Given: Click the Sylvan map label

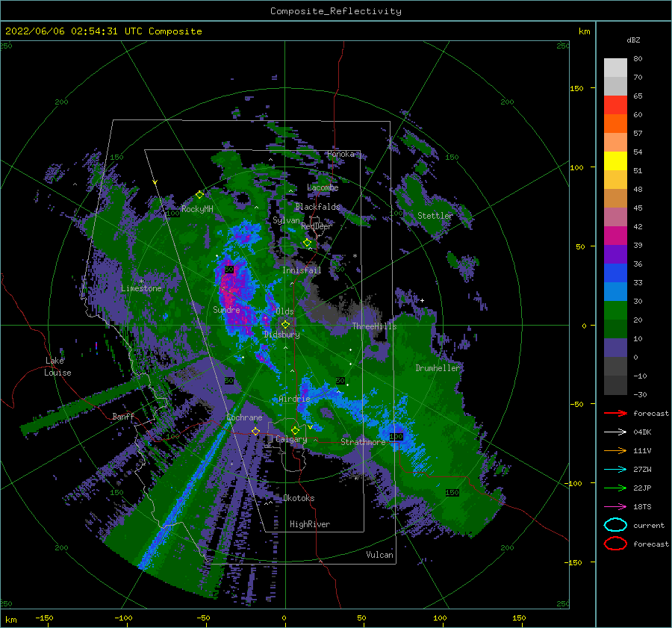Looking at the screenshot, I should pos(286,220).
